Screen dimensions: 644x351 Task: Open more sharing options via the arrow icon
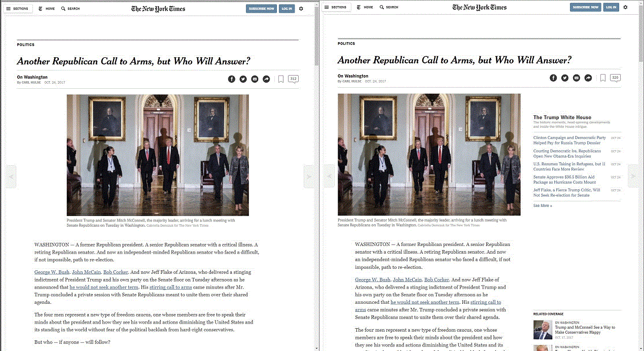[x=266, y=79]
